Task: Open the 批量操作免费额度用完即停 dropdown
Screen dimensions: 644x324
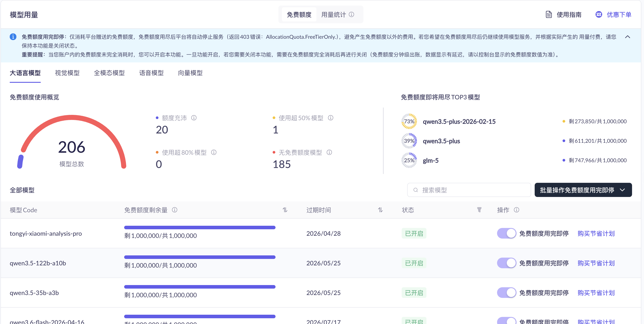Action: pyautogui.click(x=583, y=190)
